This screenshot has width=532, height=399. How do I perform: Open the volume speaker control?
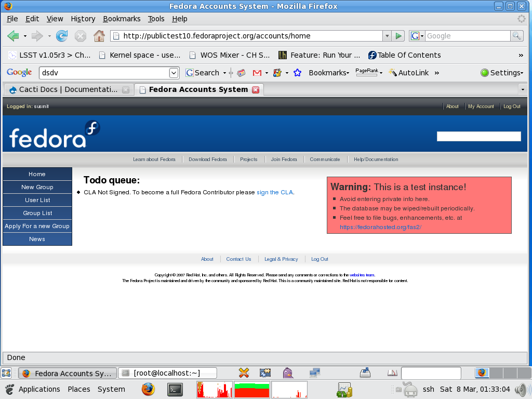521,390
